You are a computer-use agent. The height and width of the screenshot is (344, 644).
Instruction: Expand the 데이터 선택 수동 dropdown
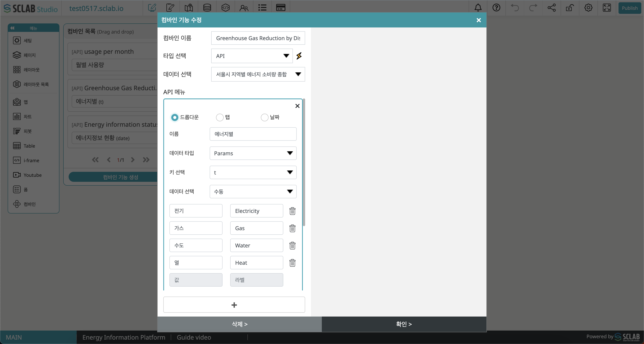[253, 191]
